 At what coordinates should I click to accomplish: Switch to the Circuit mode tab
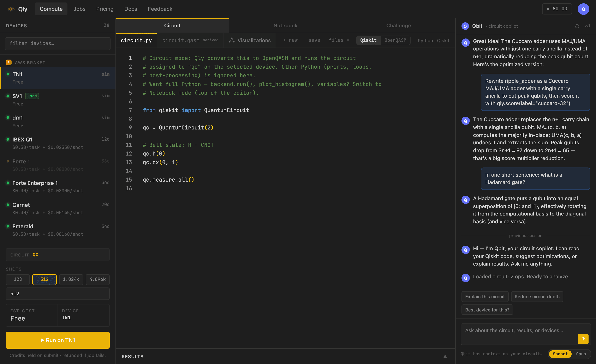[x=172, y=26]
